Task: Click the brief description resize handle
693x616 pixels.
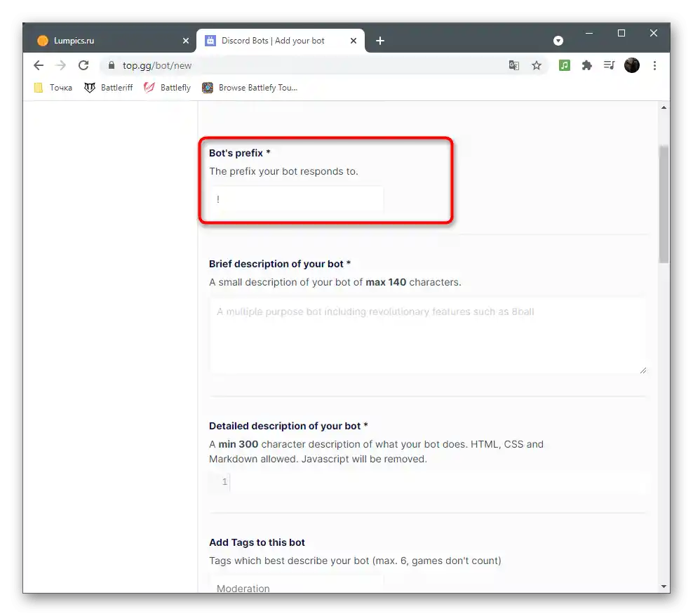Action: [643, 370]
